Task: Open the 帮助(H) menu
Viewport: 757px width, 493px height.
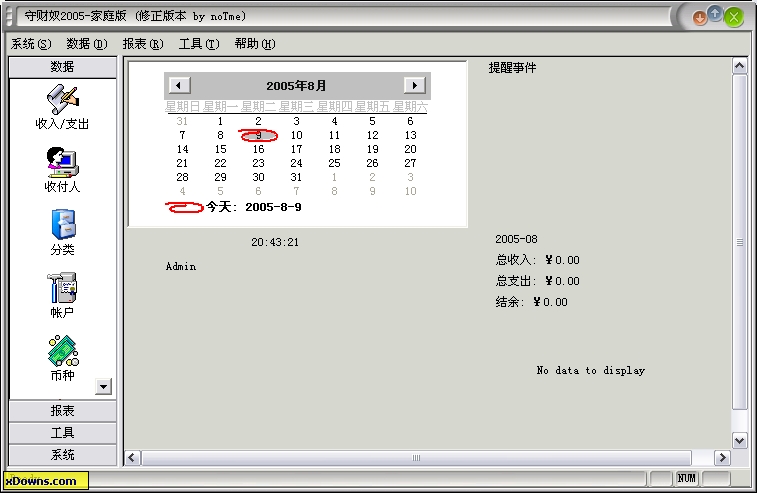Action: (x=255, y=44)
